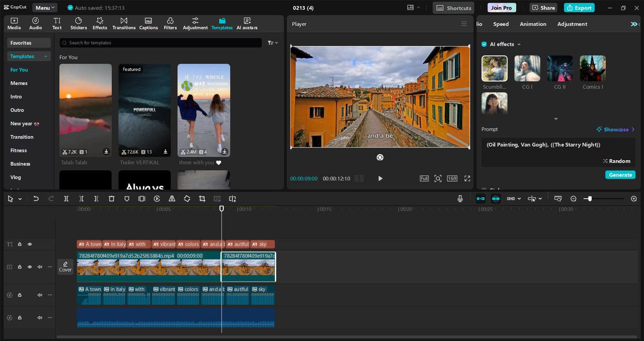
Task: Select the Intro template category
Action: coord(16,97)
